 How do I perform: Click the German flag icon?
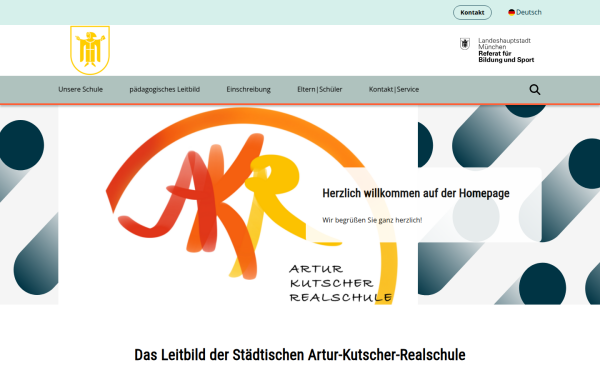tap(511, 12)
